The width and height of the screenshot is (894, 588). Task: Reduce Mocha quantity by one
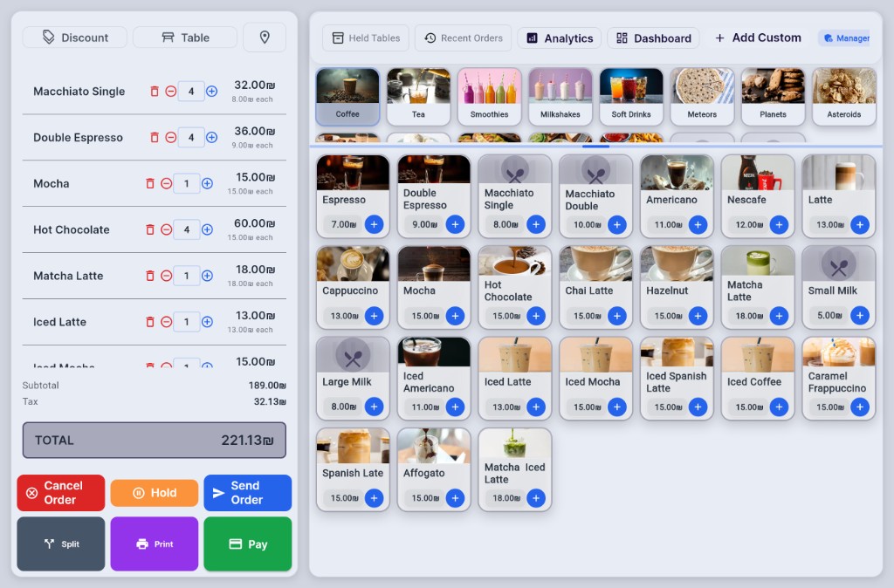pyautogui.click(x=166, y=183)
